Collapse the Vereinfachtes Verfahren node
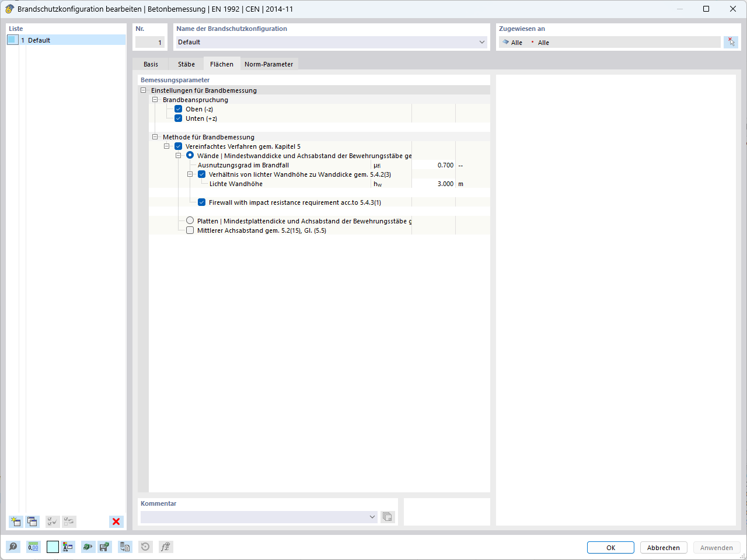The image size is (747, 560). click(x=167, y=146)
